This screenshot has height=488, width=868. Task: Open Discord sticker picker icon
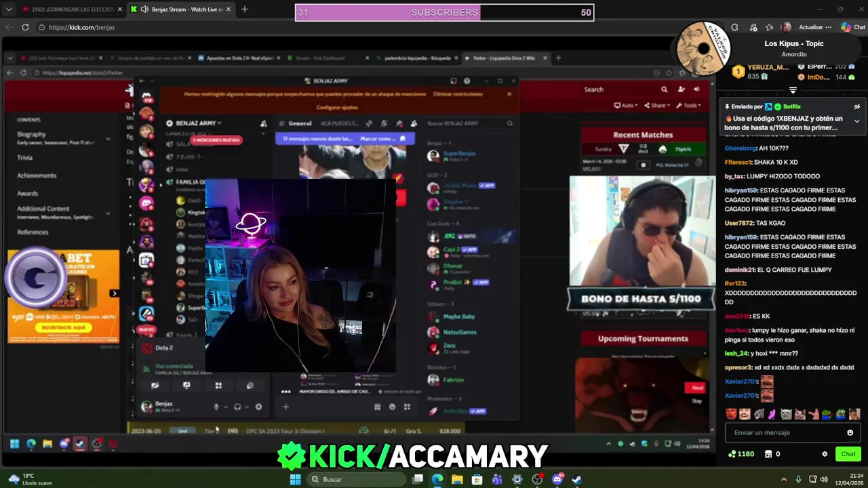tap(392, 407)
